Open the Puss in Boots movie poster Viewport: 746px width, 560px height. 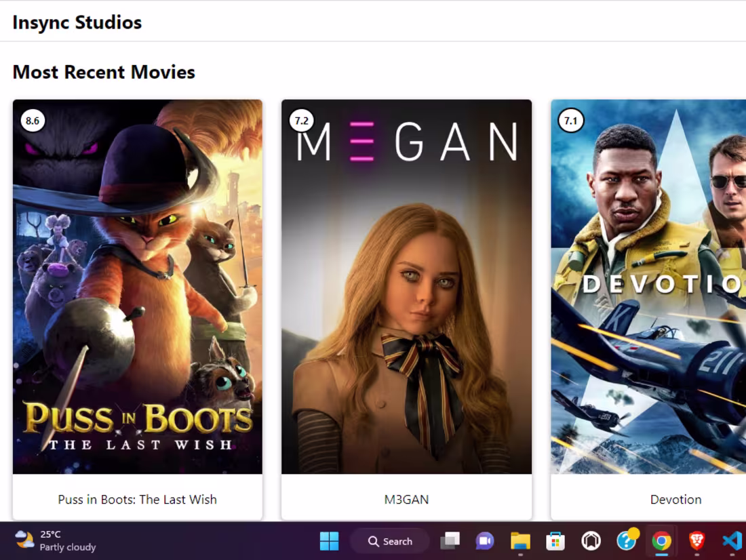tap(137, 288)
